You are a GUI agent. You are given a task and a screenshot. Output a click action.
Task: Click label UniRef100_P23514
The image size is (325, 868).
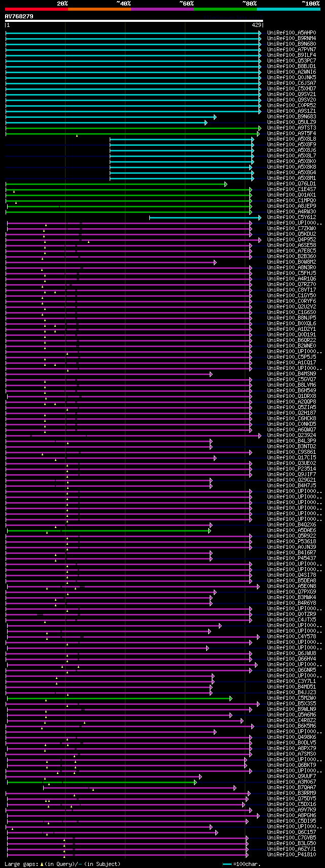coord(291,469)
